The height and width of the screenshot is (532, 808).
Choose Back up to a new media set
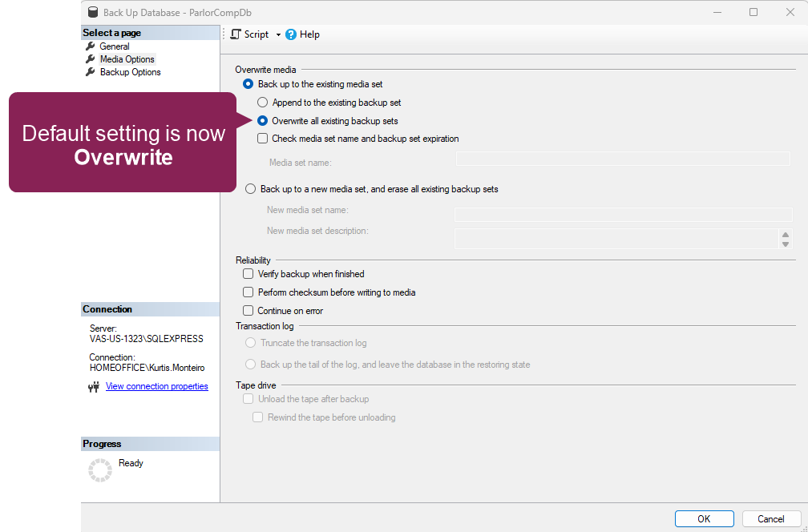point(250,189)
